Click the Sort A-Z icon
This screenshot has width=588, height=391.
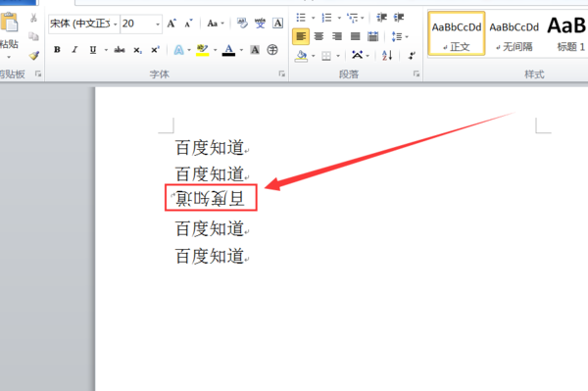click(387, 56)
